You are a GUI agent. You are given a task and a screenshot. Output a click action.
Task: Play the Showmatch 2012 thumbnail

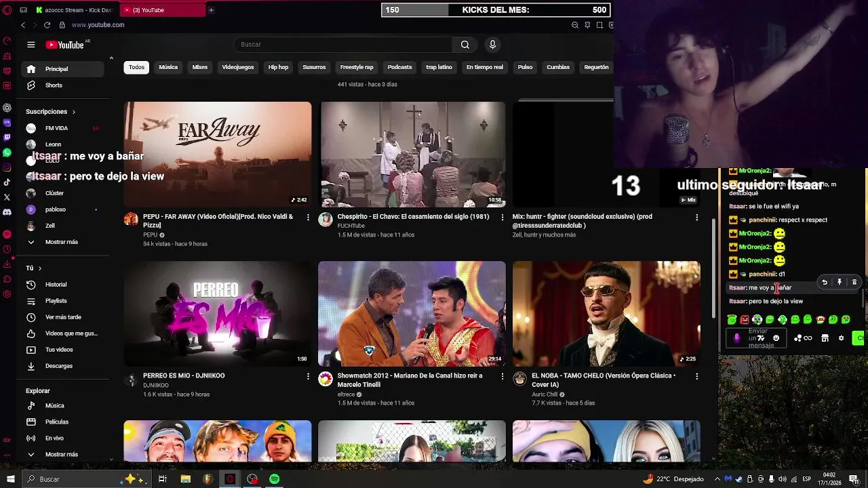[412, 314]
